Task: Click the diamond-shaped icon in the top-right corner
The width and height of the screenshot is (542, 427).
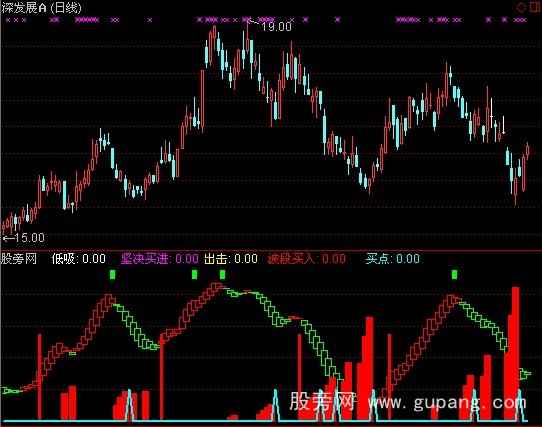Action: (520, 7)
